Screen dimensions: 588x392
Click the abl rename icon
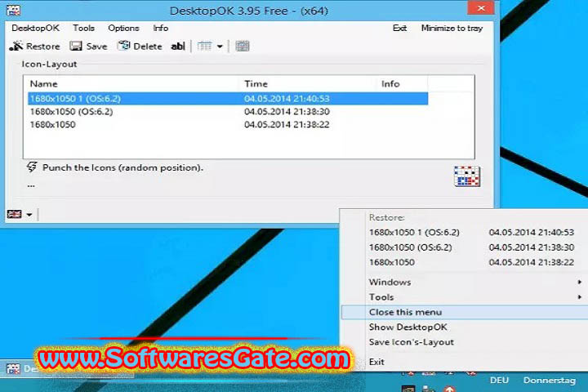coord(178,46)
